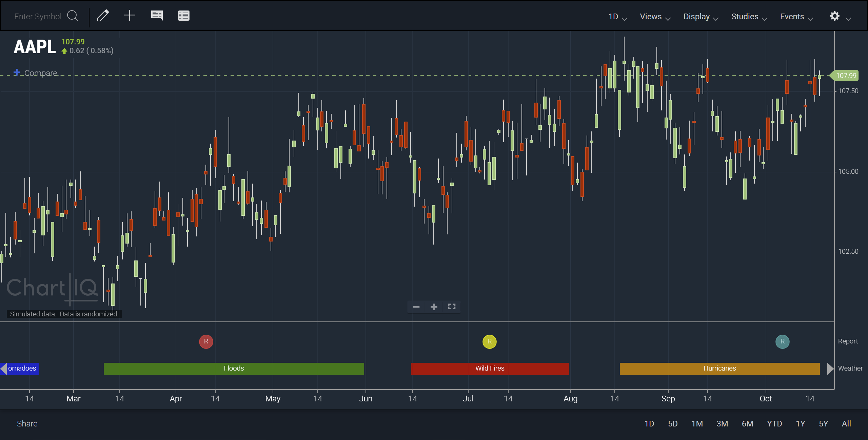Select the 5Y range

tap(824, 424)
